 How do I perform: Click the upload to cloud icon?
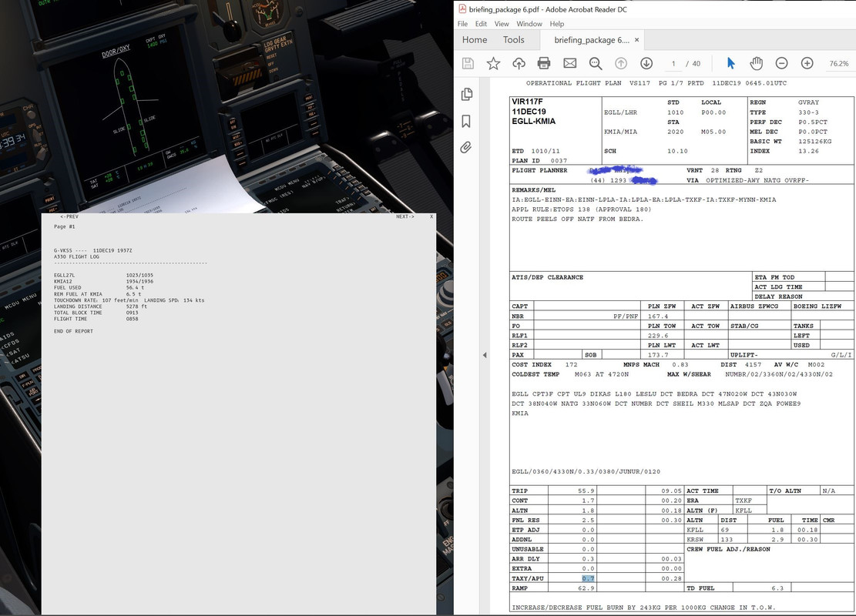click(519, 63)
